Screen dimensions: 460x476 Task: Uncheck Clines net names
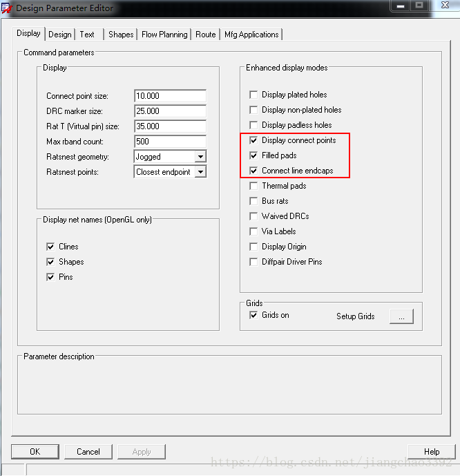click(x=50, y=247)
